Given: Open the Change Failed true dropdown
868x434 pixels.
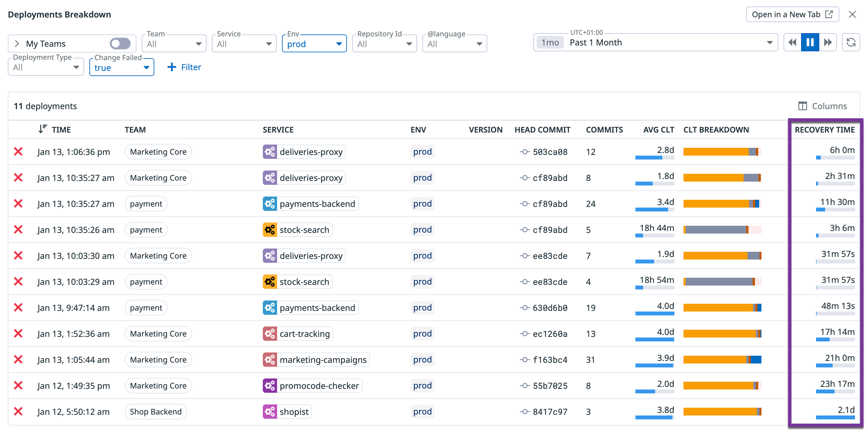Looking at the screenshot, I should pyautogui.click(x=121, y=67).
